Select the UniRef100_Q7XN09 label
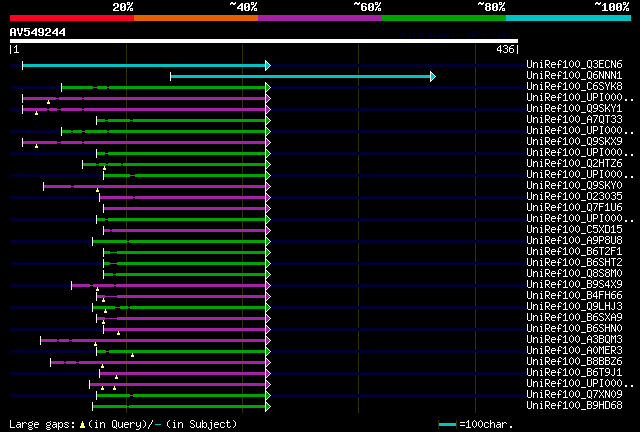640x432 pixels. [x=574, y=395]
